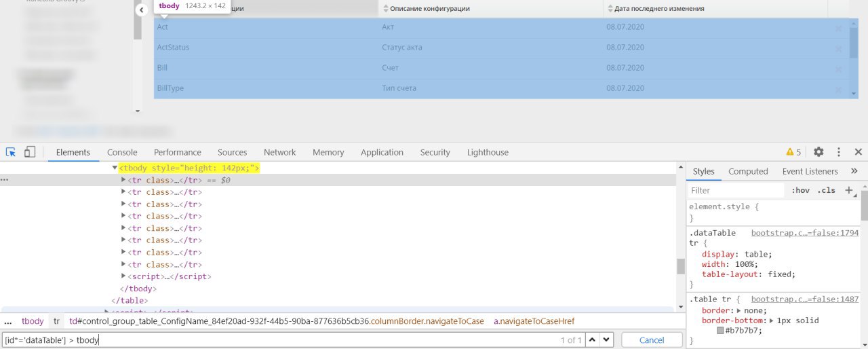This screenshot has width=868, height=349.
Task: Cancel the DOM search
Action: pos(652,339)
